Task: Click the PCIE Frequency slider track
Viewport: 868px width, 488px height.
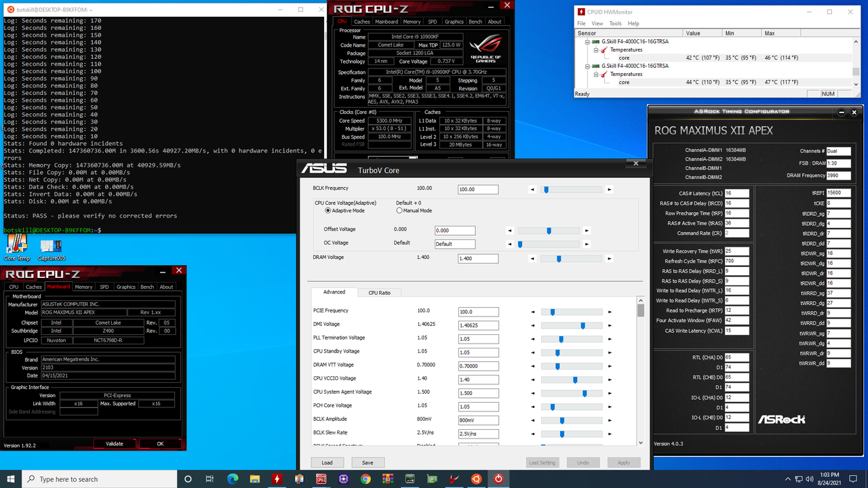Action: pyautogui.click(x=571, y=312)
